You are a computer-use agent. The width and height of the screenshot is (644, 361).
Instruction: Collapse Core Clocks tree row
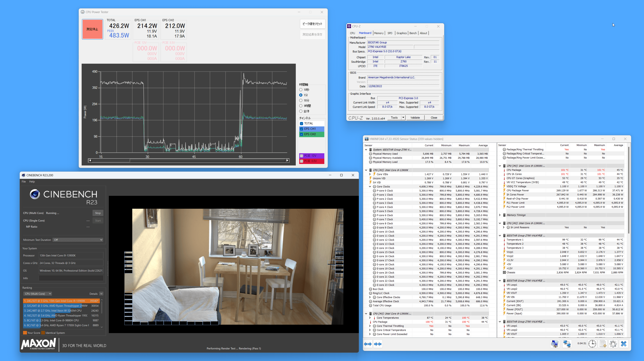pos(370,187)
